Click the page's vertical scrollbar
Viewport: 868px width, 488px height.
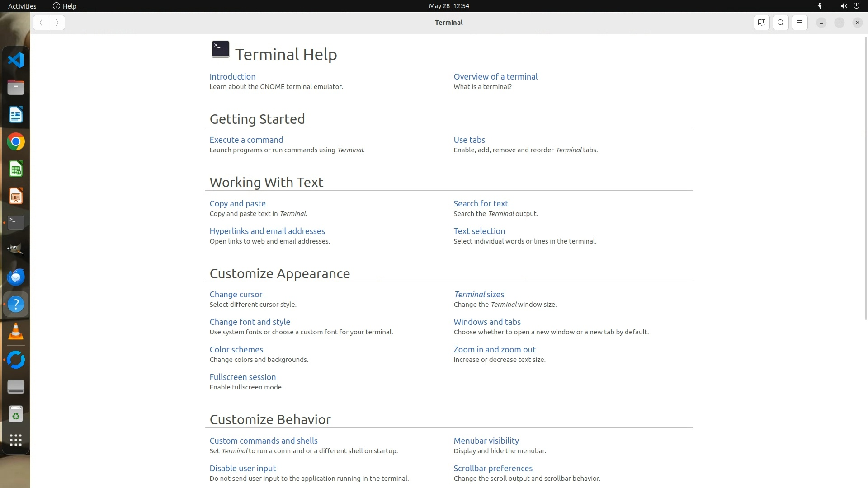pyautogui.click(x=866, y=181)
